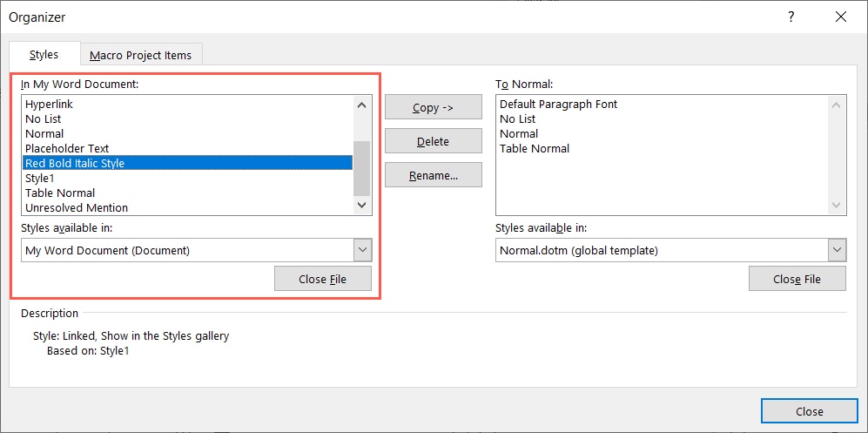The image size is (868, 433).
Task: Switch to the Macro Project Items tab
Action: pos(141,55)
